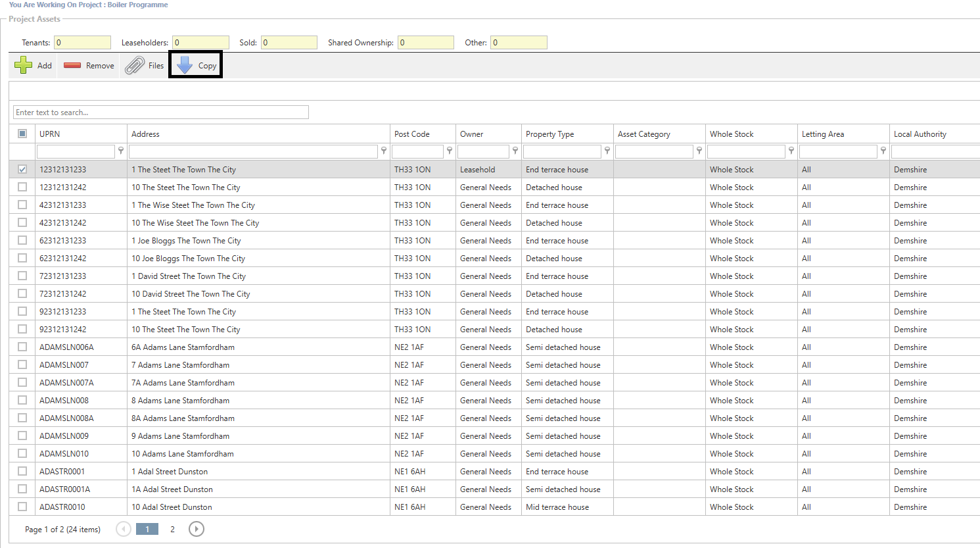The height and width of the screenshot is (548, 980).
Task: Click the red minus Remove icon
Action: coord(72,65)
